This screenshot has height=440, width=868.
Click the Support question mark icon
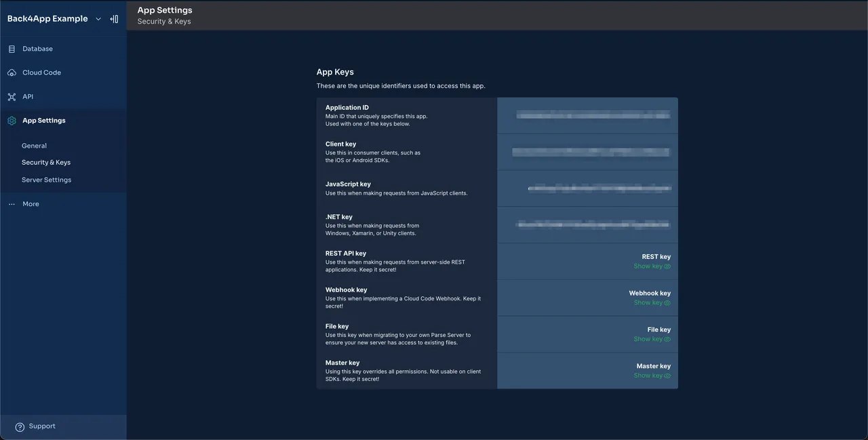20,426
